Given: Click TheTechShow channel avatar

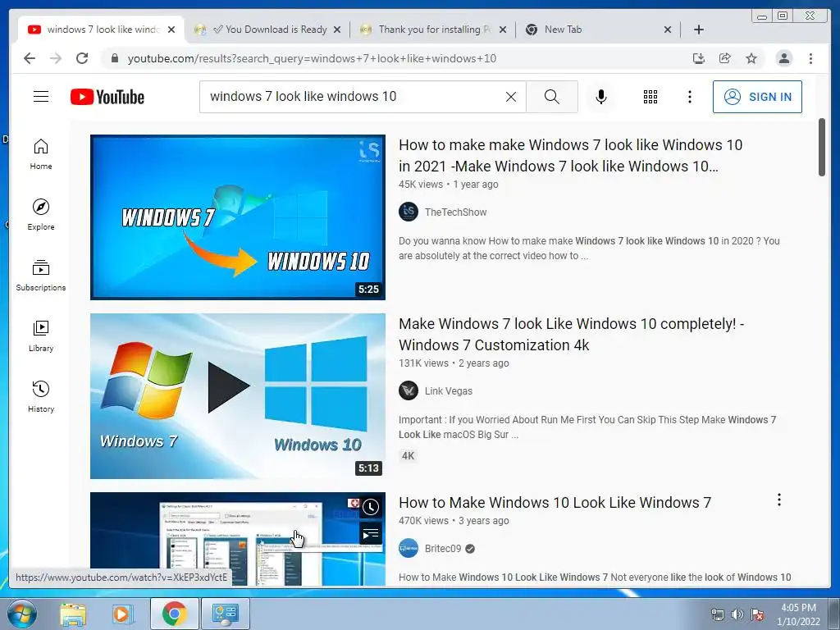Looking at the screenshot, I should [x=409, y=212].
